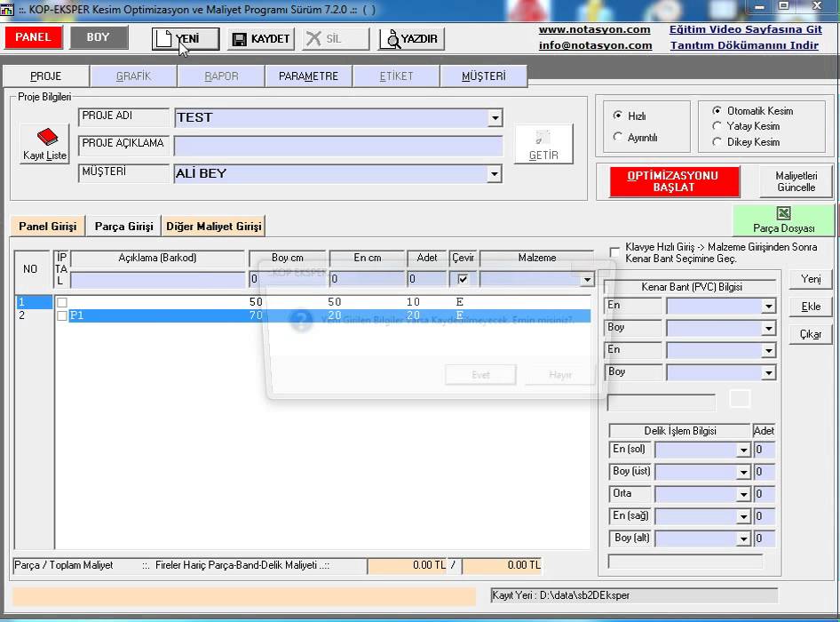The image size is (840, 622).
Task: Open Kayıt Liste red book icon
Action: tap(45, 144)
